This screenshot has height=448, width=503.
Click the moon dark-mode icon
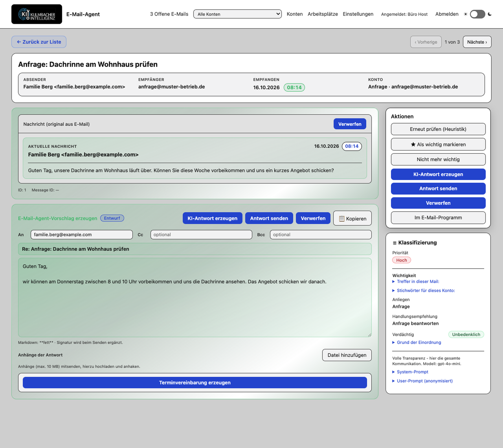point(489,14)
